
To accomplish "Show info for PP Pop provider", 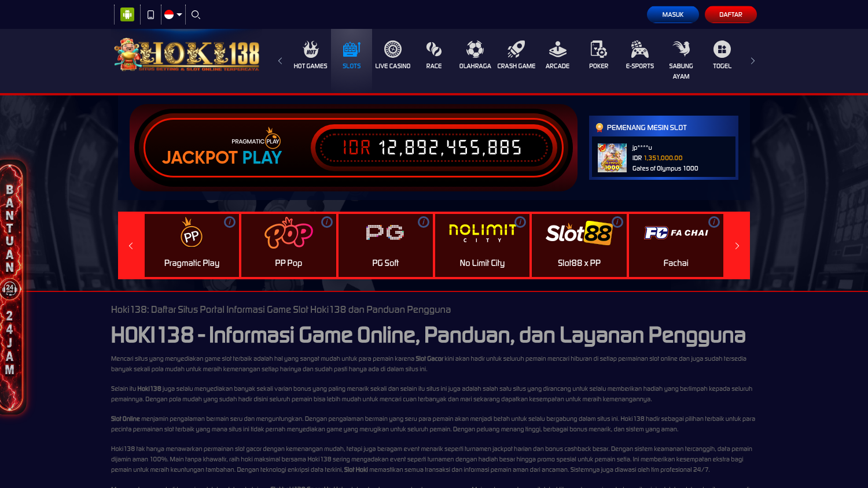I will 327,222.
